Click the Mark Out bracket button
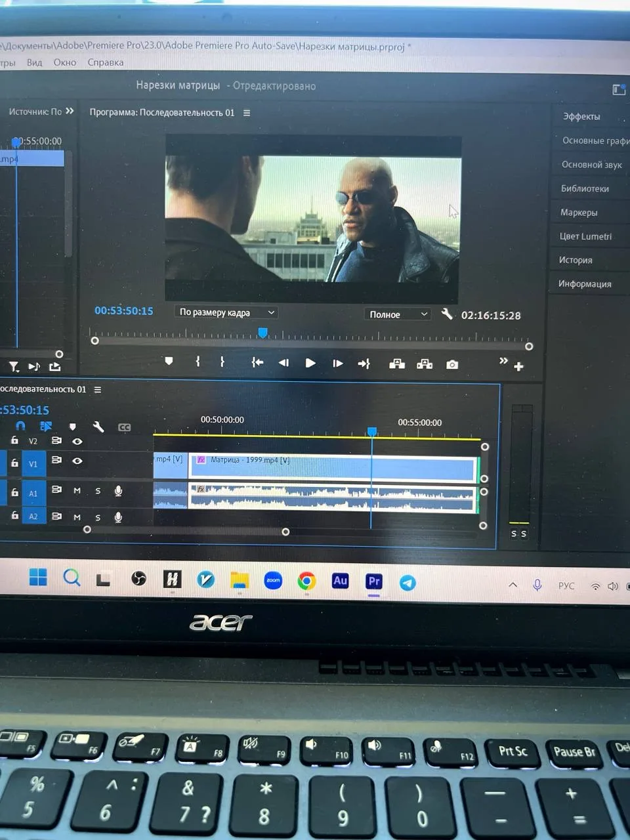The width and height of the screenshot is (630, 840). tap(222, 362)
